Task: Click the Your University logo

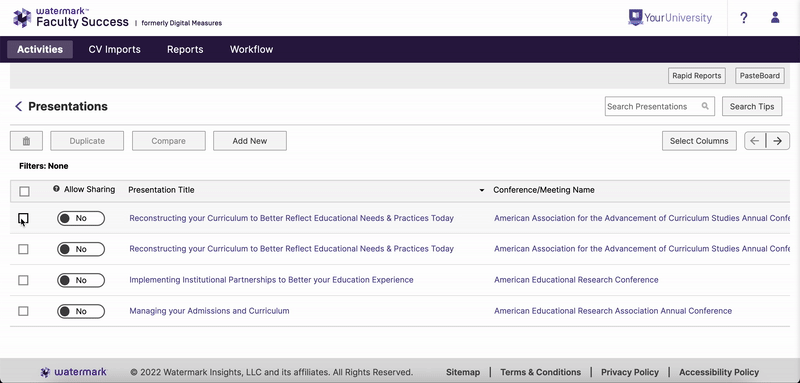Action: click(x=670, y=18)
